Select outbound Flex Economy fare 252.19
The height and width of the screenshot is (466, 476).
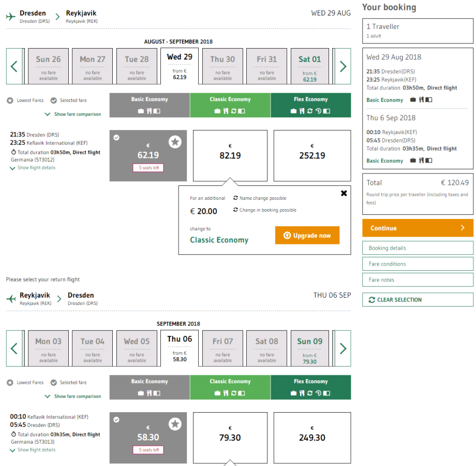coord(312,155)
